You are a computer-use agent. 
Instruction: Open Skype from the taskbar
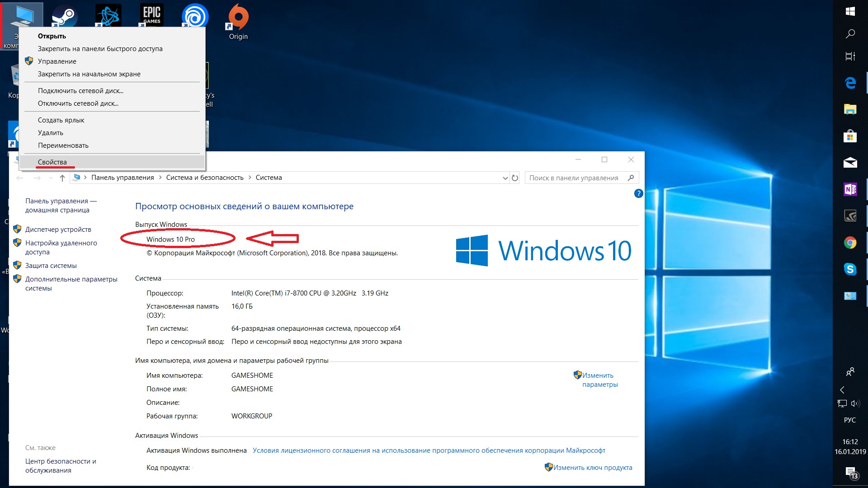(x=850, y=269)
